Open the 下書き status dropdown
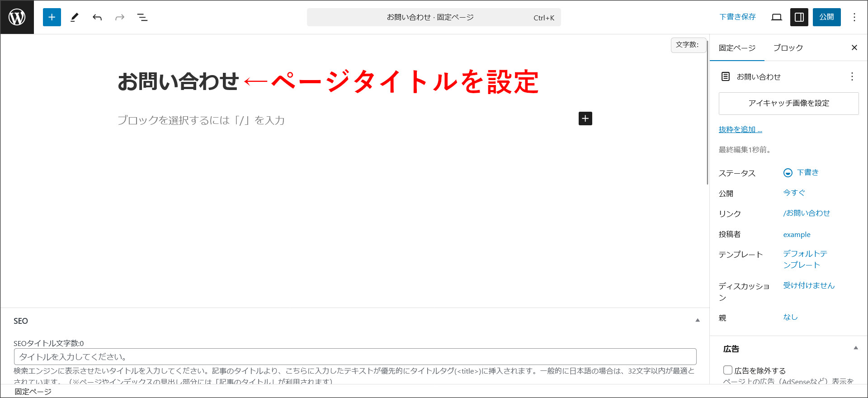Screen dimensions: 868x398 click(x=801, y=172)
